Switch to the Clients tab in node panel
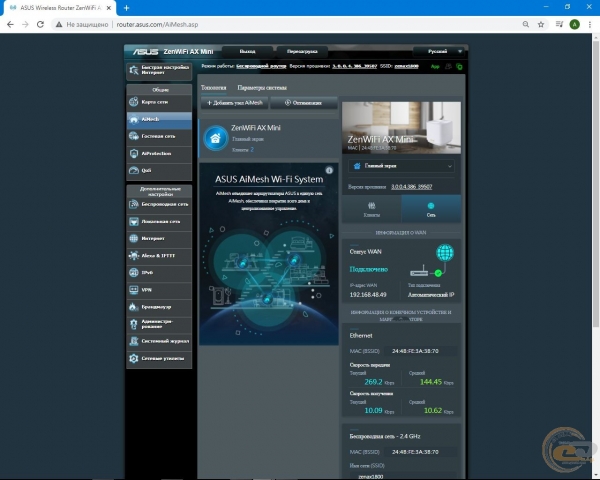The width and height of the screenshot is (600, 480). tap(372, 209)
